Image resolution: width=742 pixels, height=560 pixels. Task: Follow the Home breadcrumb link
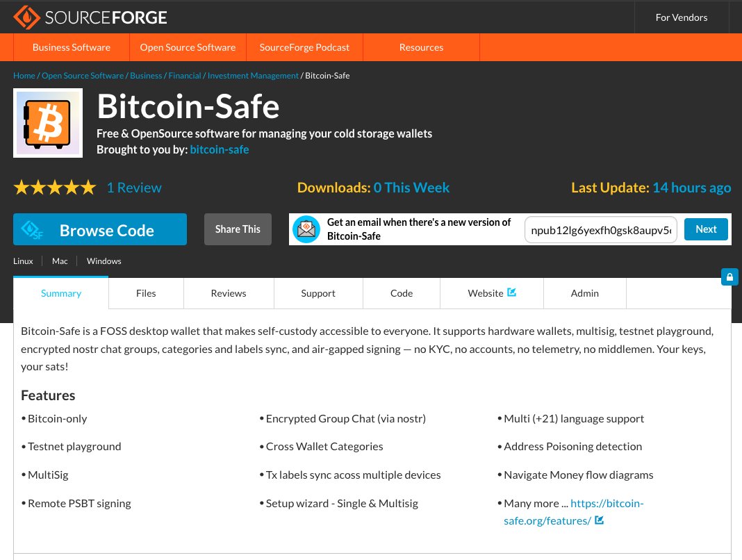coord(24,75)
